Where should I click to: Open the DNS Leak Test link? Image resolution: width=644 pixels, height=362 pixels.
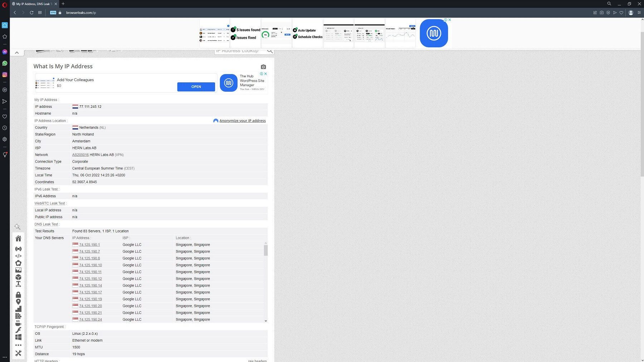(46, 224)
